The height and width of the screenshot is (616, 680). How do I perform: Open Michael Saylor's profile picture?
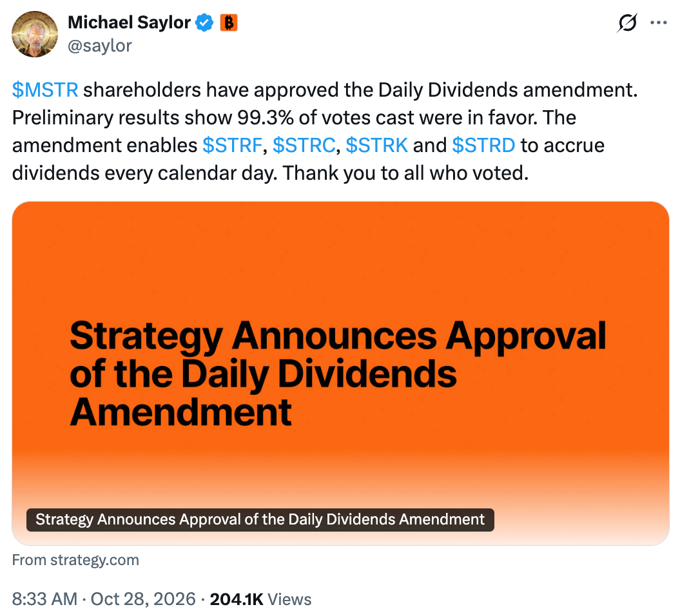click(x=35, y=34)
